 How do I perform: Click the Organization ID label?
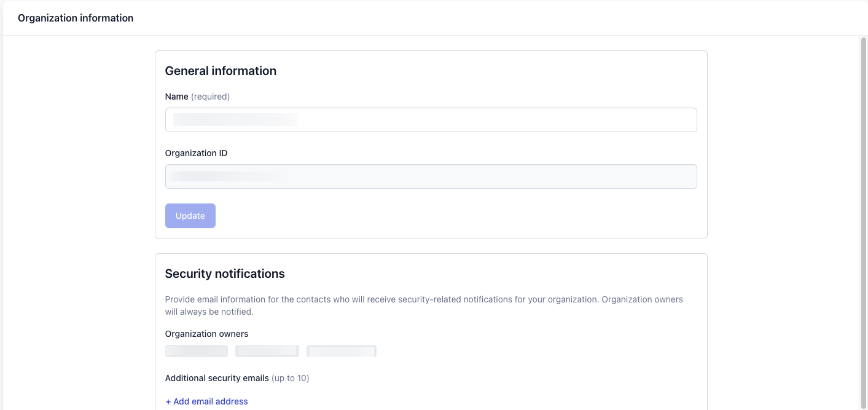pos(196,153)
